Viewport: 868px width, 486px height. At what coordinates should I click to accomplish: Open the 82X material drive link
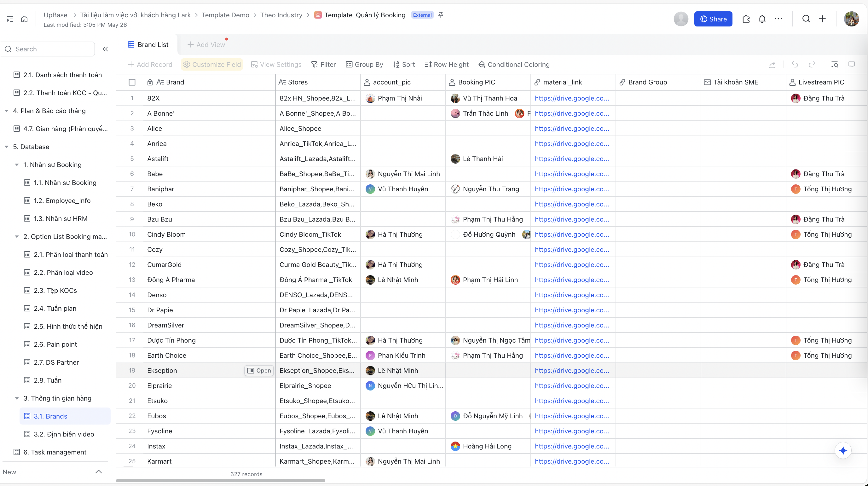coord(572,98)
